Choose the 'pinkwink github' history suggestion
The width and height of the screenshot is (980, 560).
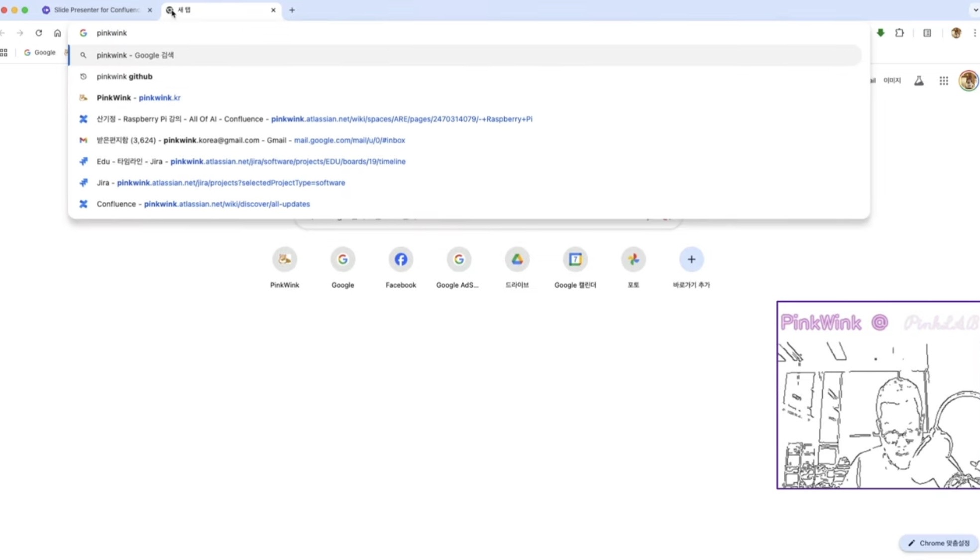pos(465,77)
